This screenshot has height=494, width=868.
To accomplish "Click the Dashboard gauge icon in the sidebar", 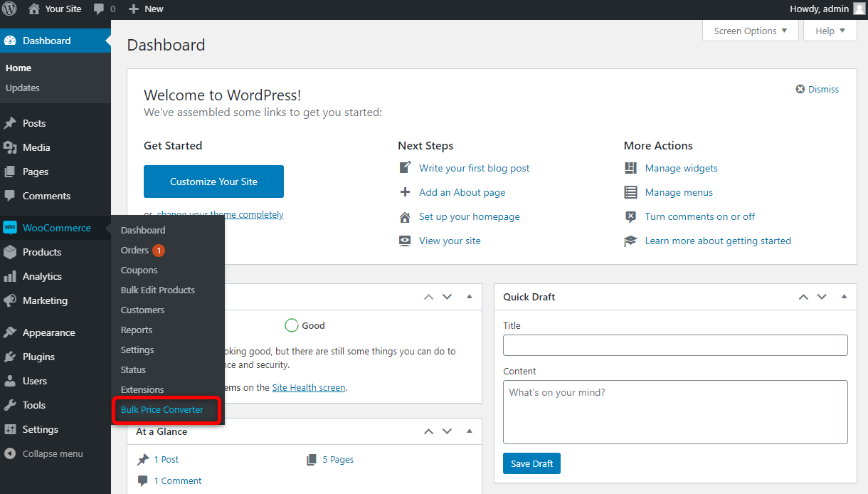I will (10, 41).
